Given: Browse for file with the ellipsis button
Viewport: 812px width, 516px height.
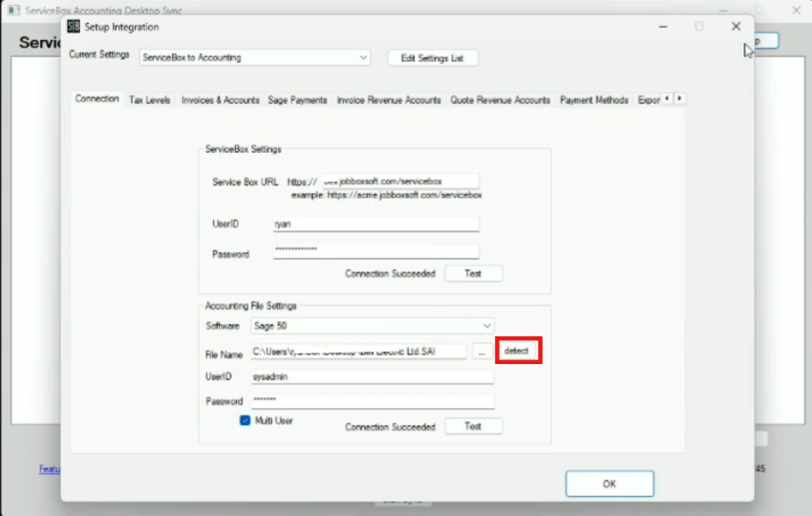Looking at the screenshot, I should pos(481,352).
